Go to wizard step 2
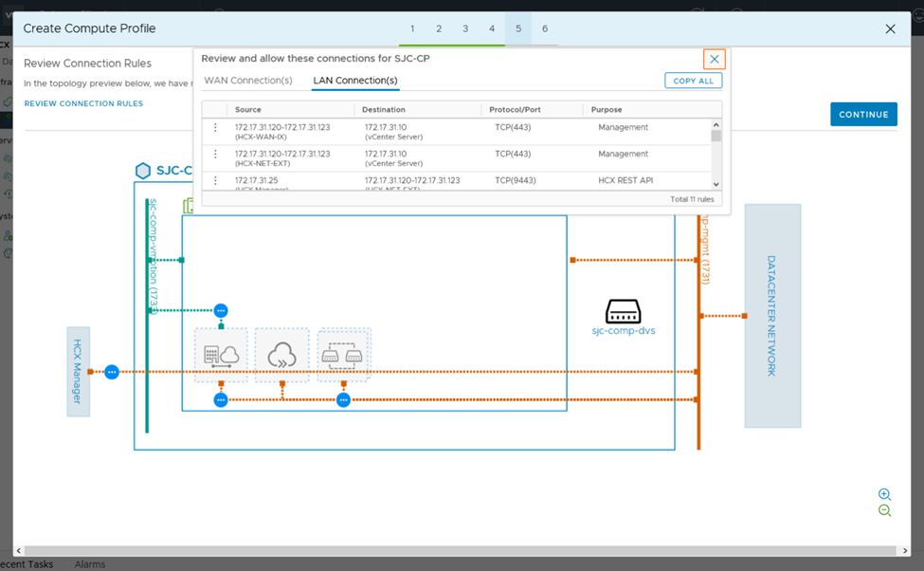The width and height of the screenshot is (924, 571). pyautogui.click(x=439, y=28)
